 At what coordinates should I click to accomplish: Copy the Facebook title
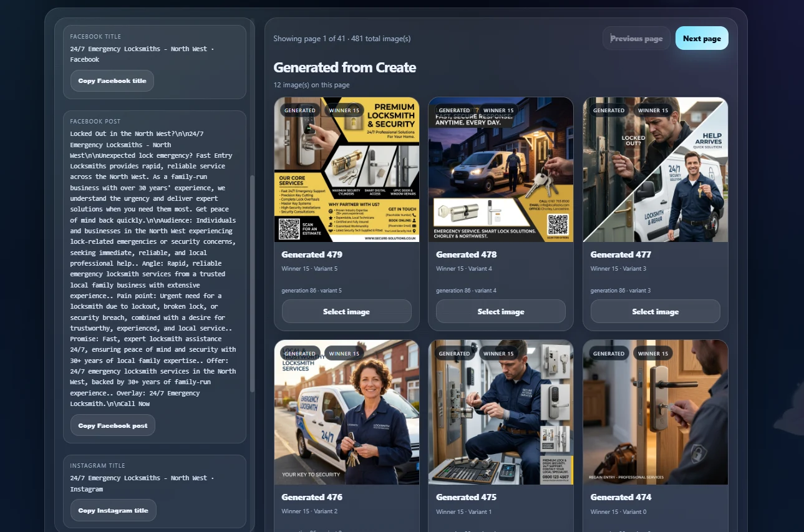pyautogui.click(x=112, y=81)
